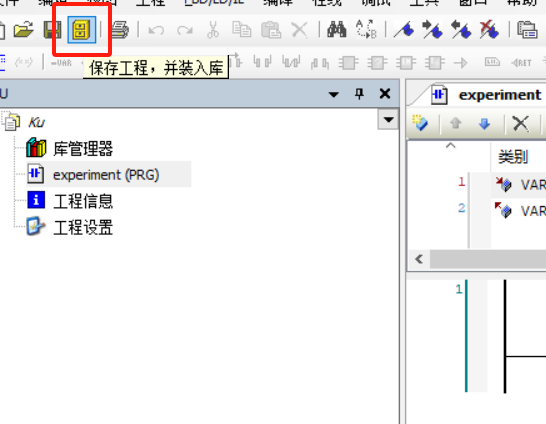This screenshot has height=424, width=546.
Task: Move variable down with blue arrow icon
Action: click(x=484, y=123)
